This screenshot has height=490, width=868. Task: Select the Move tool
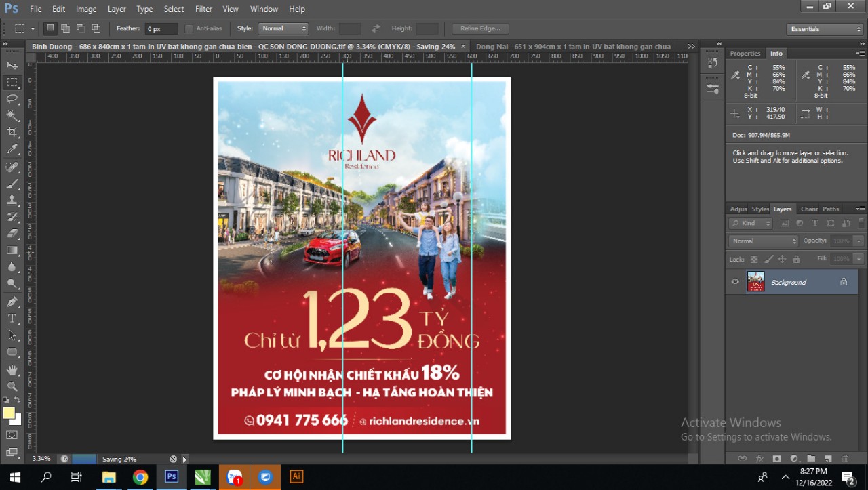coord(12,65)
